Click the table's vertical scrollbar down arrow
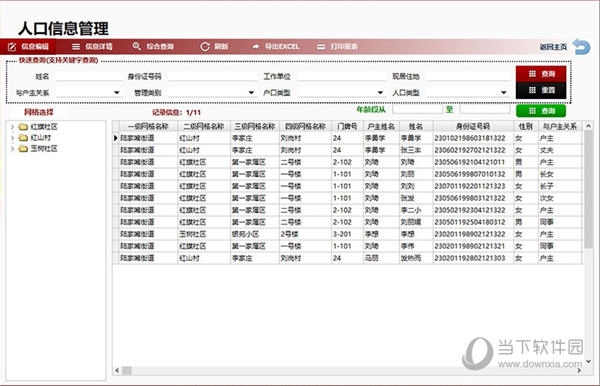Viewport: 600px width, 386px height. (x=589, y=361)
